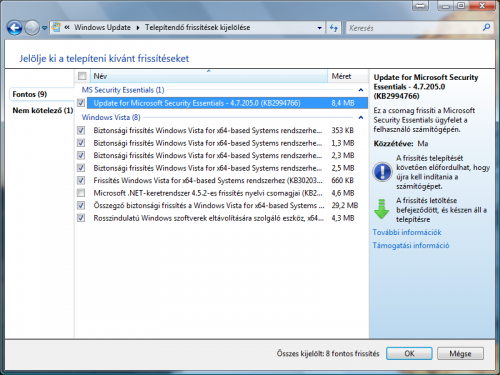This screenshot has height=375, width=500.
Task: Toggle the select-all checkbox in header
Action: point(82,76)
